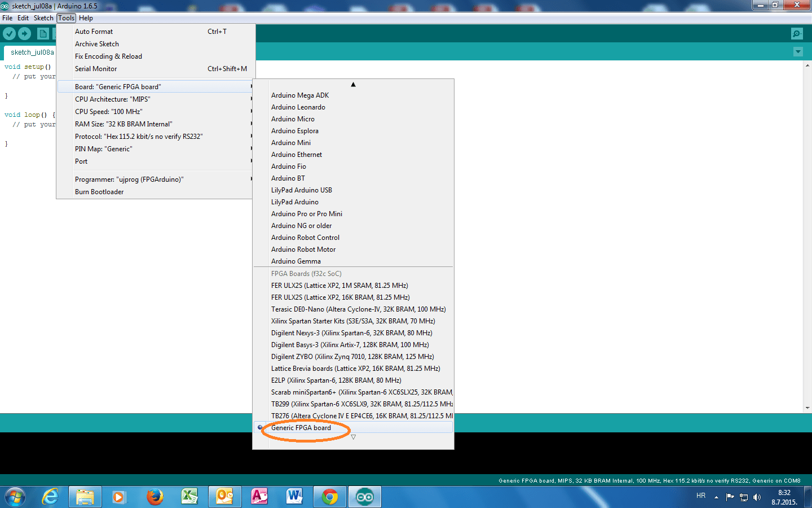Open Google Chrome from the taskbar
The height and width of the screenshot is (508, 812).
[330, 497]
